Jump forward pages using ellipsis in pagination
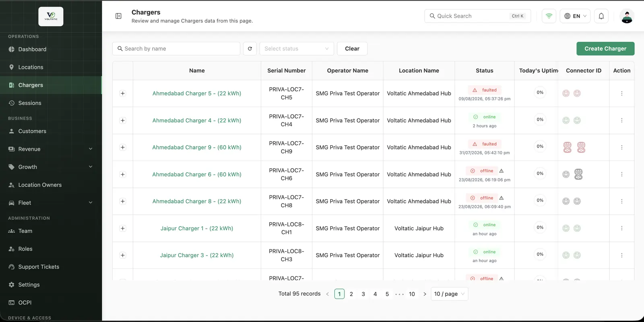The height and width of the screenshot is (322, 644). point(399,294)
